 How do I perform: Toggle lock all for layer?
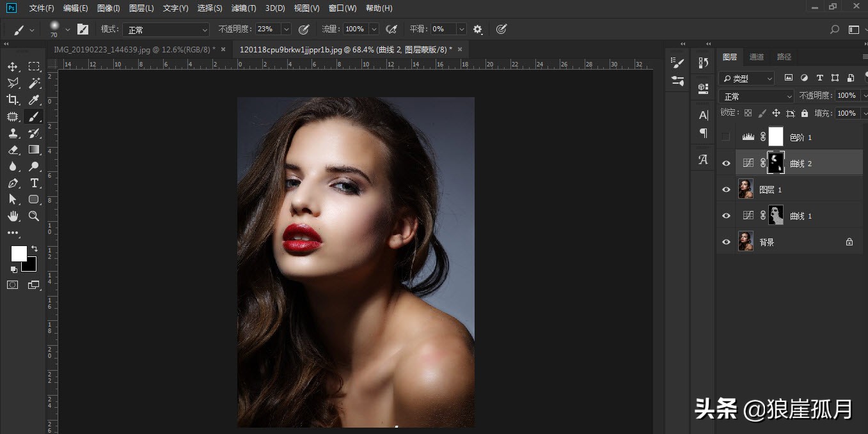pyautogui.click(x=805, y=113)
